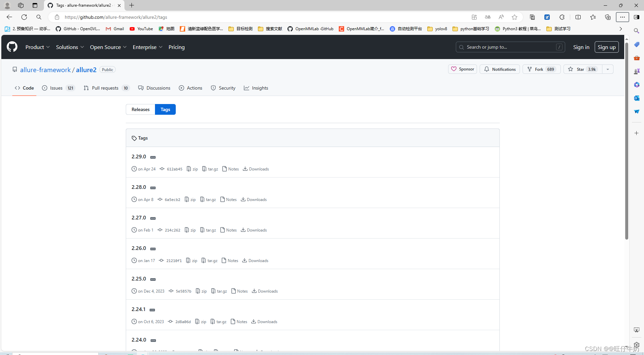Open Notes for tag 2.25.0
Image resolution: width=644 pixels, height=355 pixels.
click(239, 291)
